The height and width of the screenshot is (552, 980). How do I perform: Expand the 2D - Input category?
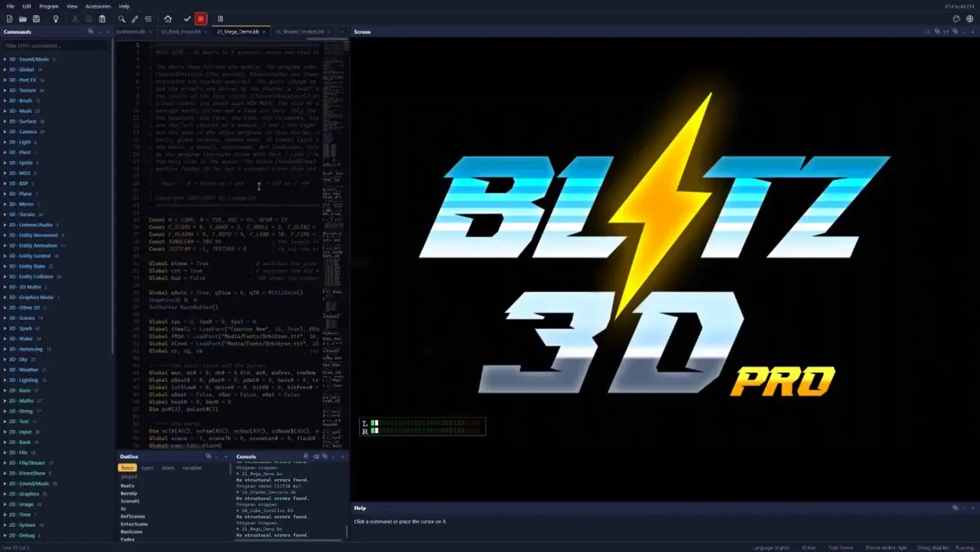[x=20, y=432]
